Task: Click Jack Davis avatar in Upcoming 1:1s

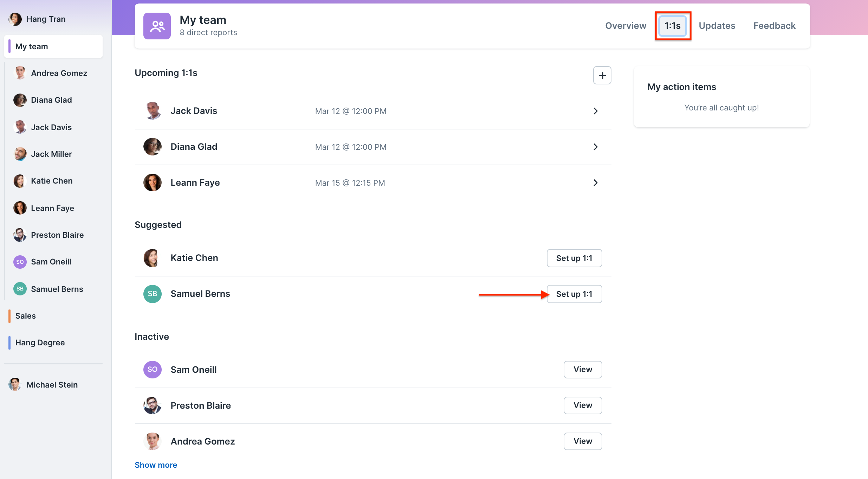Action: 153,111
